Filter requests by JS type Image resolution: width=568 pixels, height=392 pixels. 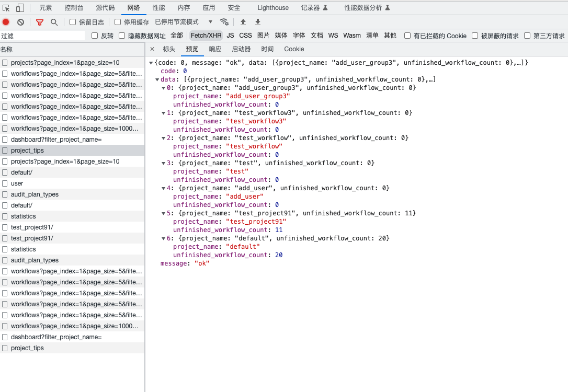pyautogui.click(x=230, y=36)
